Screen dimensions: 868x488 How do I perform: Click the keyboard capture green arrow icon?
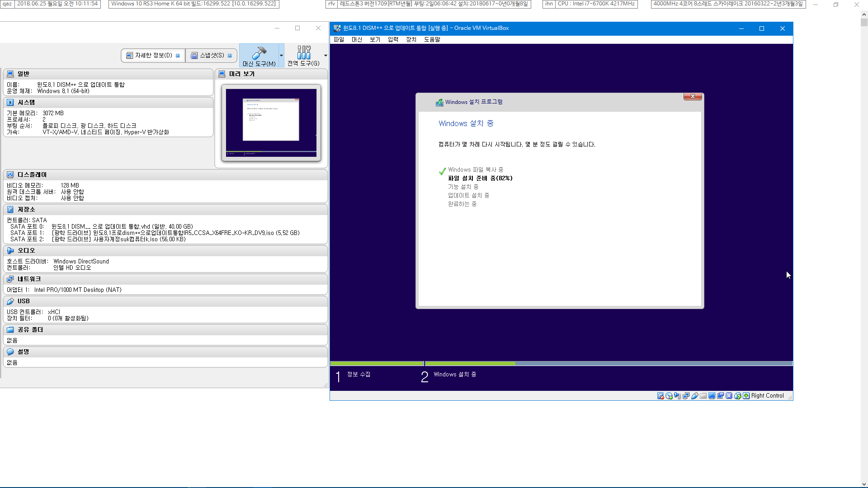pos(746,396)
